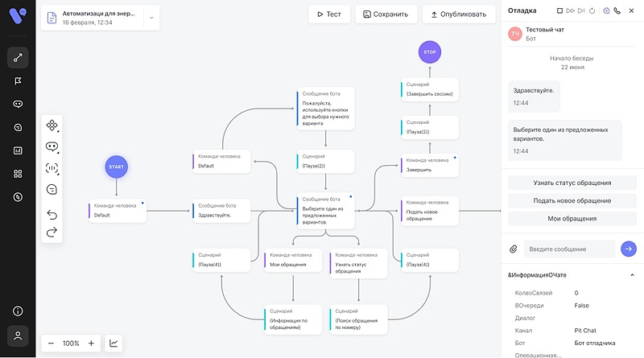Open the scenario editor icon in sidebar
Screen dimensions: 644x358
click(18, 58)
